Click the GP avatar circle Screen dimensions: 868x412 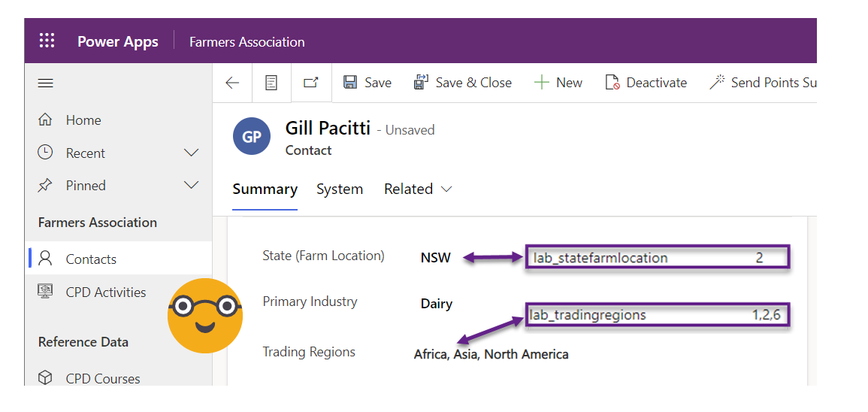[x=252, y=136]
